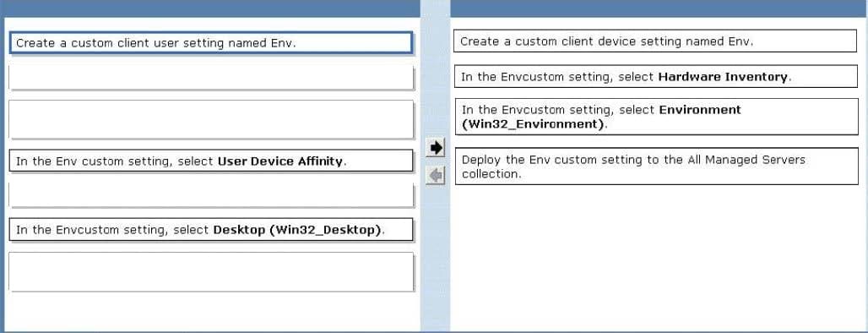Click the right panel blue header bar
Viewport: 868px width, 333px height.
[x=659, y=8]
